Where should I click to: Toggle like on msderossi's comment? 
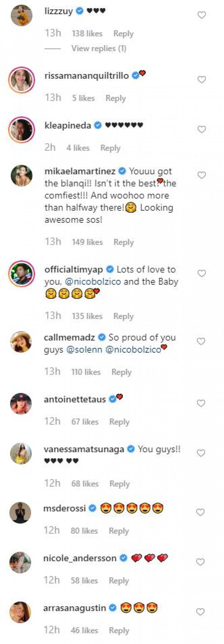200,513
